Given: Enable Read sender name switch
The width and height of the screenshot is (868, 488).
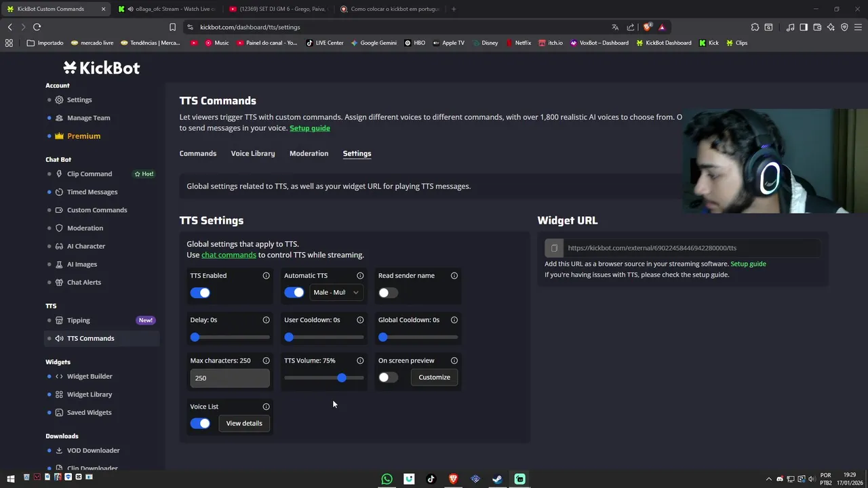Looking at the screenshot, I should (x=388, y=293).
